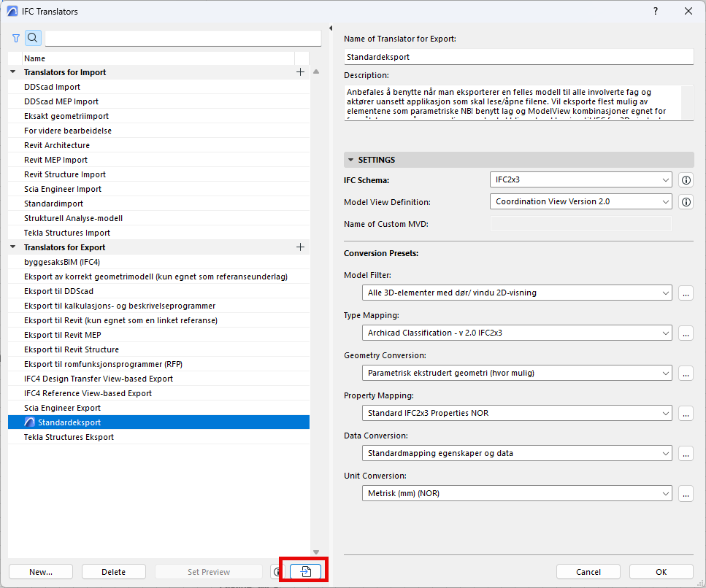Select Tekla Structures Import translator
706x588 pixels.
pyautogui.click(x=67, y=233)
